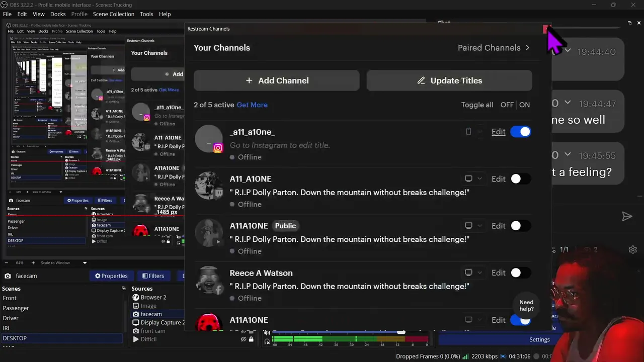Click the Update Titles button
The width and height of the screenshot is (644, 362).
pyautogui.click(x=449, y=80)
